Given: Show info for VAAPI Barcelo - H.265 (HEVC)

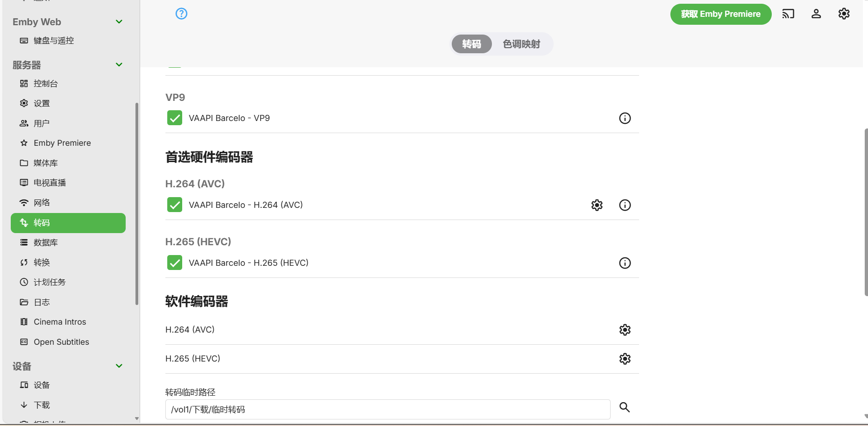Looking at the screenshot, I should (625, 263).
